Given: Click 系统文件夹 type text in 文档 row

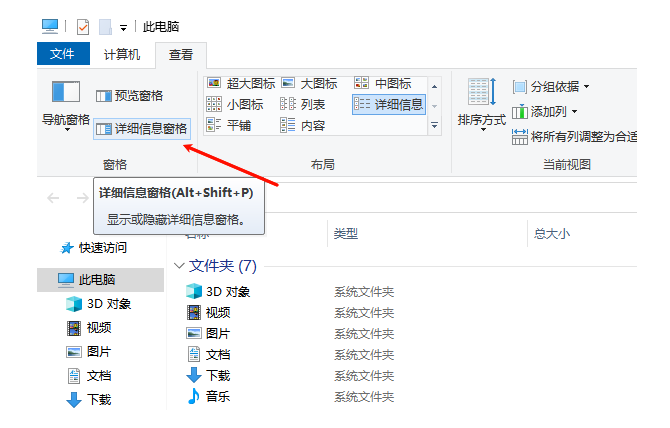Looking at the screenshot, I should [364, 355].
